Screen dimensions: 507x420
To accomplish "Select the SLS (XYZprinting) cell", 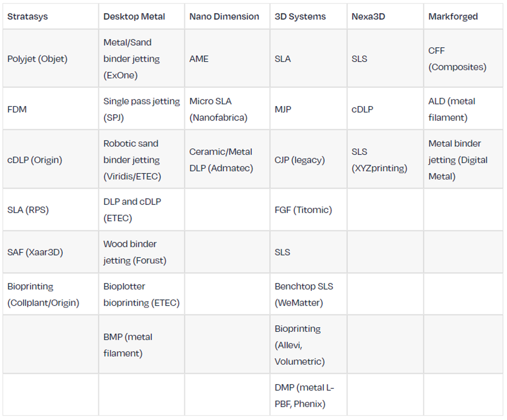I will click(x=385, y=160).
